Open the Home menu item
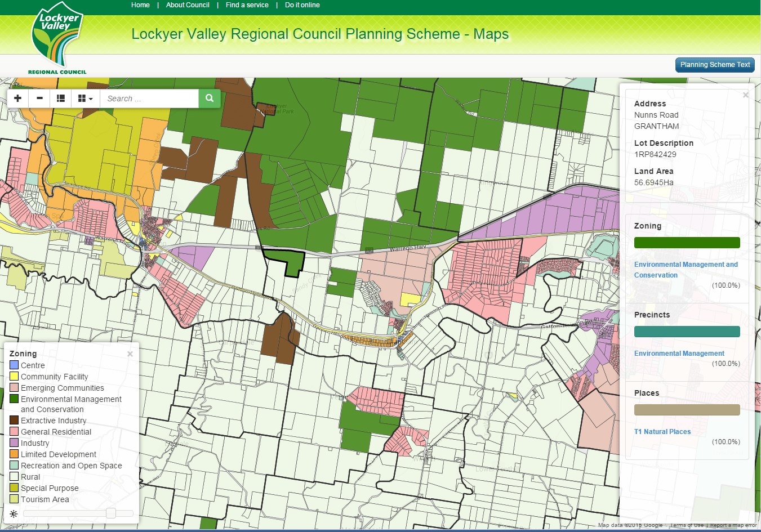The width and height of the screenshot is (761, 532). pyautogui.click(x=140, y=5)
